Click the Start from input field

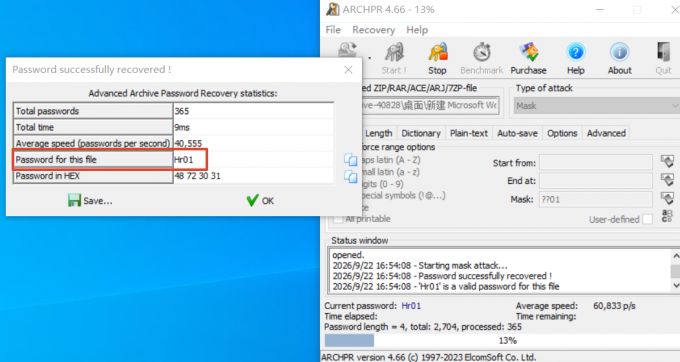tap(595, 163)
